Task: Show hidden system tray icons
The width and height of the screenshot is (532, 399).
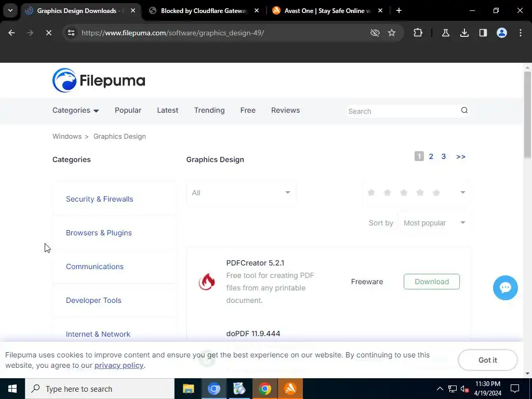Action: pos(440,389)
